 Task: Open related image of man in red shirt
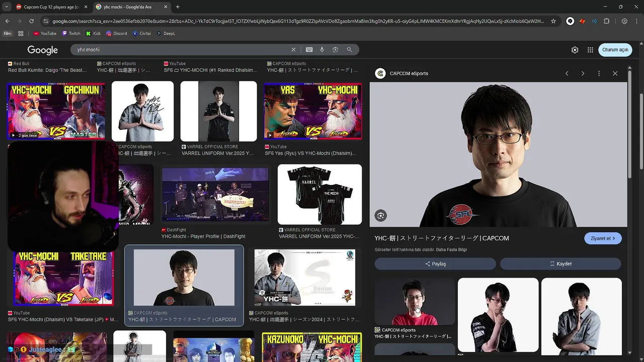(415, 301)
